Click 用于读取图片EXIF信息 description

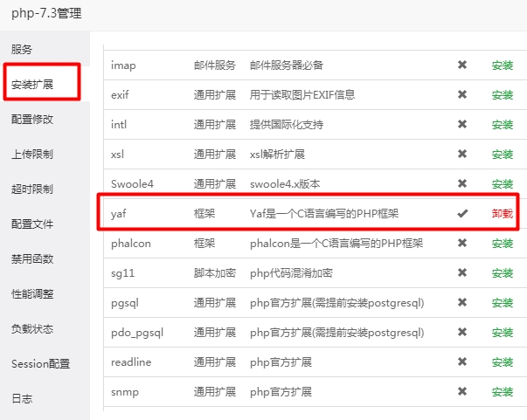tap(302, 95)
